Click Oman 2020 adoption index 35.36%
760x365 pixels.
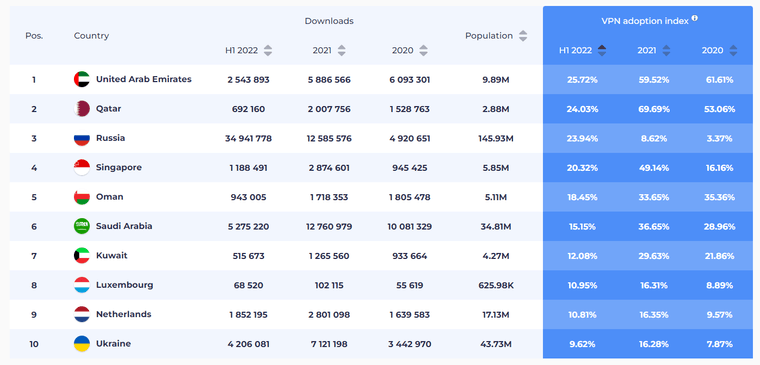[719, 197]
